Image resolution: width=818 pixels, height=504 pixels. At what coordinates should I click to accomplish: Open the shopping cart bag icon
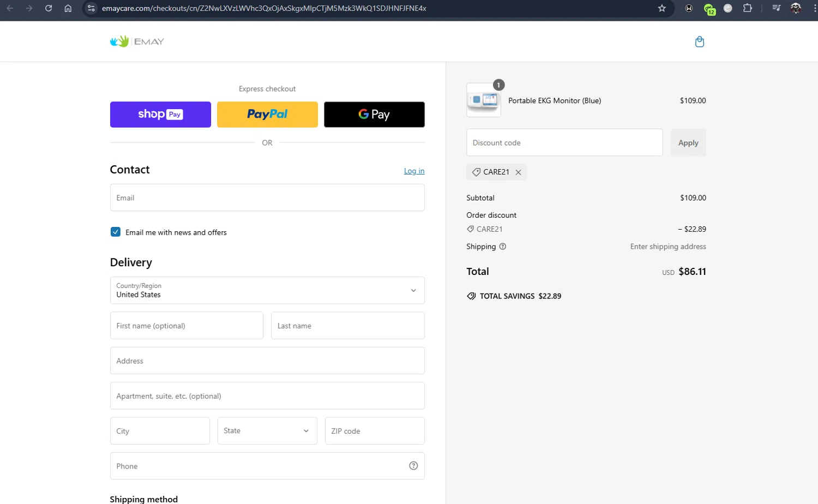[x=700, y=41]
